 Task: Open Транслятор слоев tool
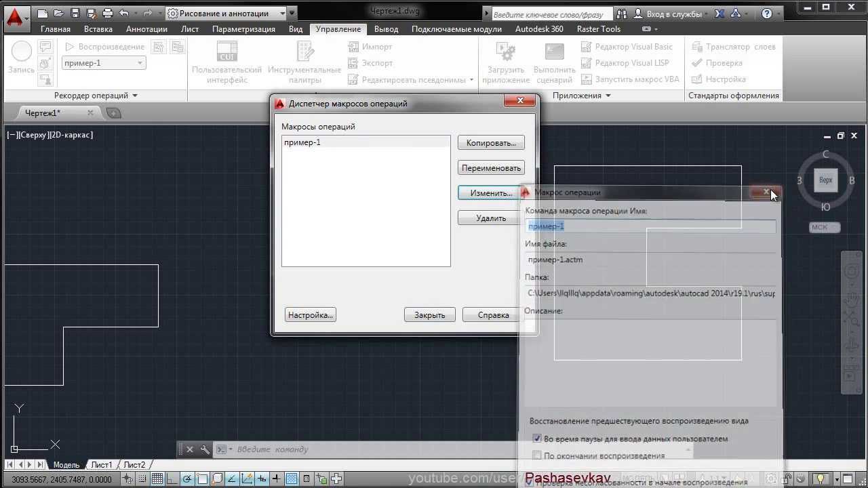(733, 47)
